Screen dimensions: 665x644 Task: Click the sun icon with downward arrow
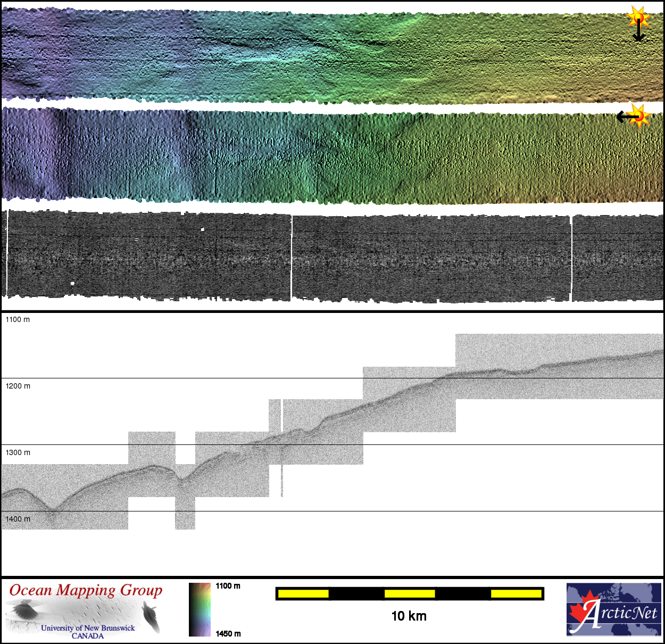click(x=638, y=17)
